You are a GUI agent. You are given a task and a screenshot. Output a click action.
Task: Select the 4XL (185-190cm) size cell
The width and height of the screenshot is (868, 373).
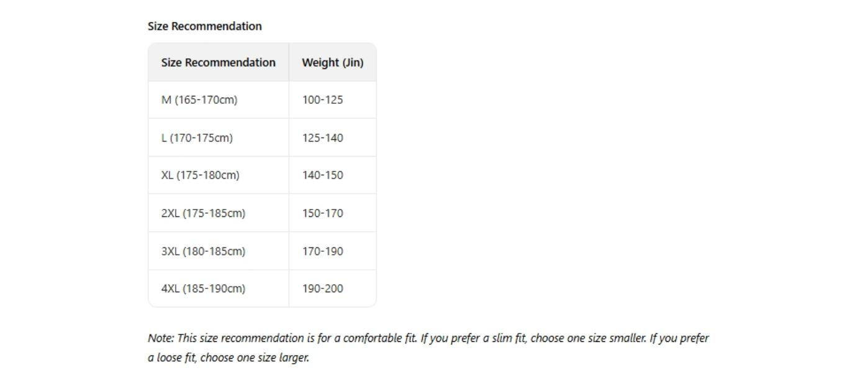203,288
